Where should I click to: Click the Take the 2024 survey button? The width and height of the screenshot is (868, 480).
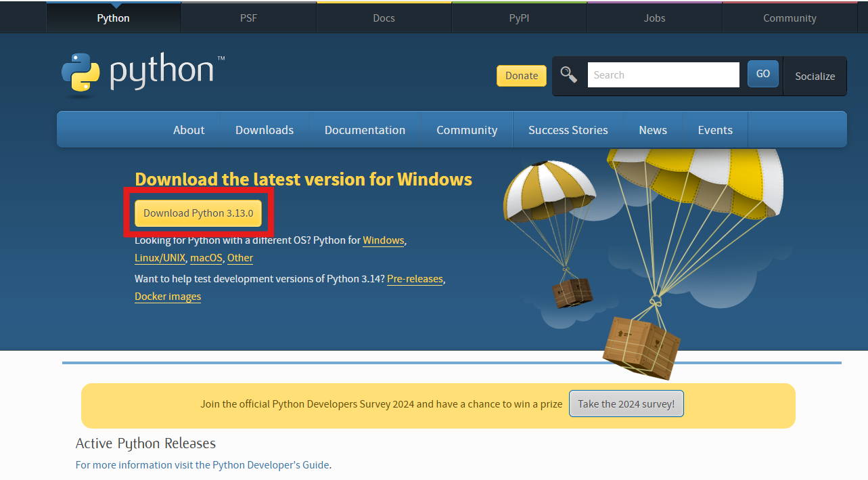coord(626,403)
